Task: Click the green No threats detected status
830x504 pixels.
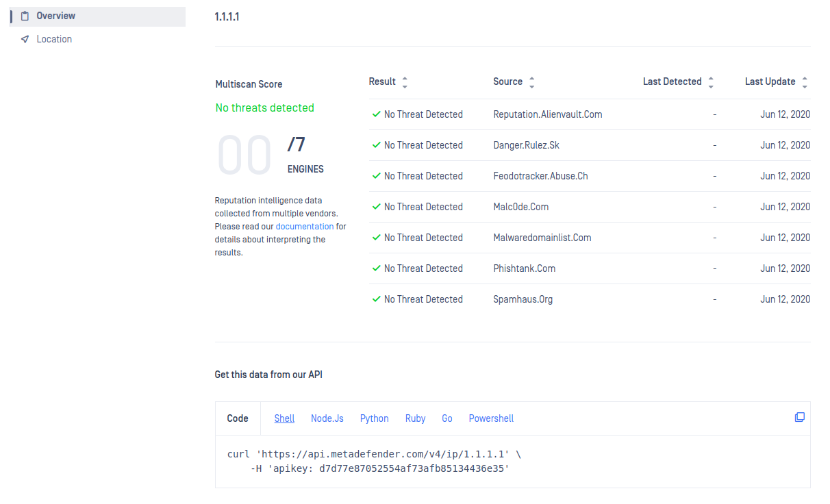Action: 264,108
